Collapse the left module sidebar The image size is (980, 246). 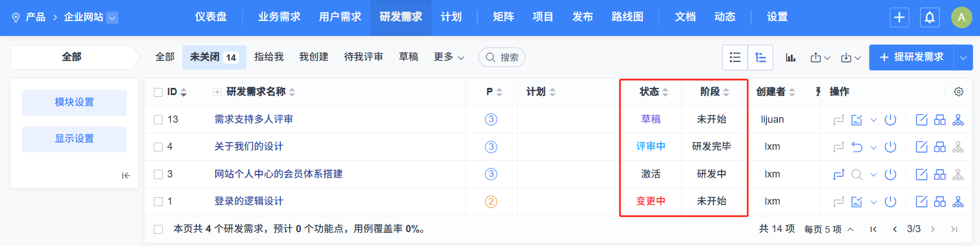[x=126, y=175]
